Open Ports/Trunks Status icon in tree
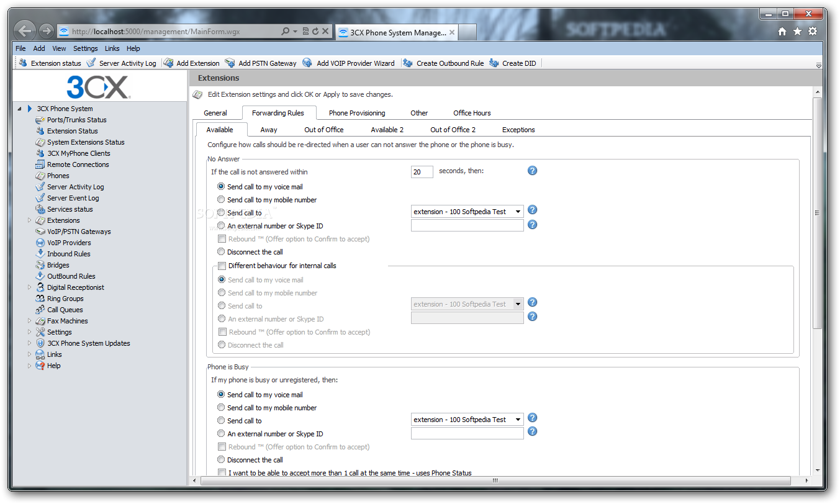 tap(40, 120)
